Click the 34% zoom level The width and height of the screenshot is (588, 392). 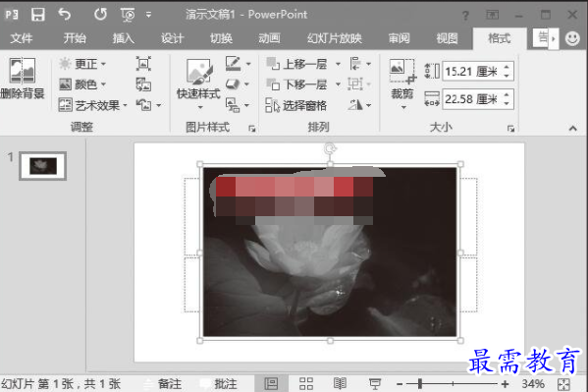pyautogui.click(x=533, y=384)
